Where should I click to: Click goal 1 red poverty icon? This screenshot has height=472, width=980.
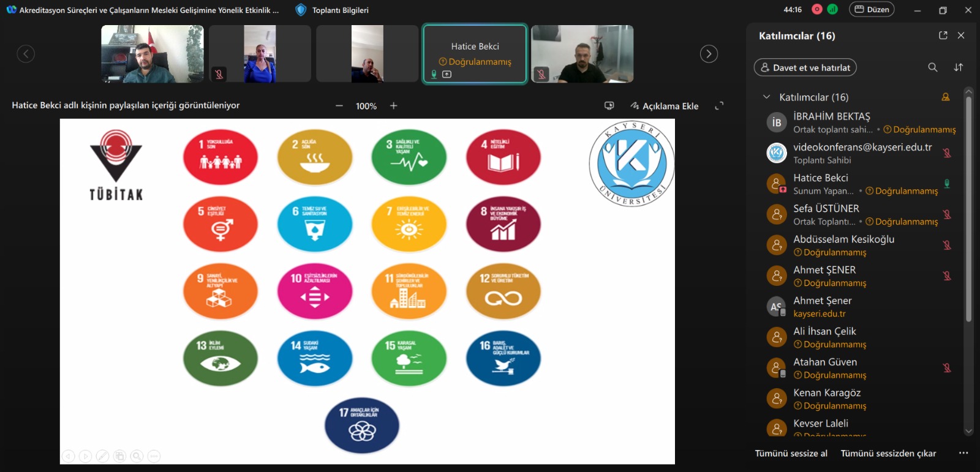point(221,157)
